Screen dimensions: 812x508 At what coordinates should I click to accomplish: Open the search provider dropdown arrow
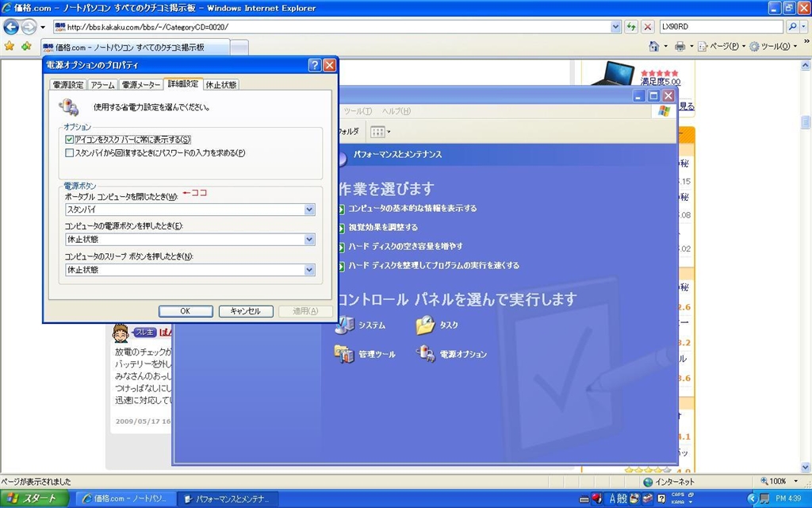click(804, 26)
